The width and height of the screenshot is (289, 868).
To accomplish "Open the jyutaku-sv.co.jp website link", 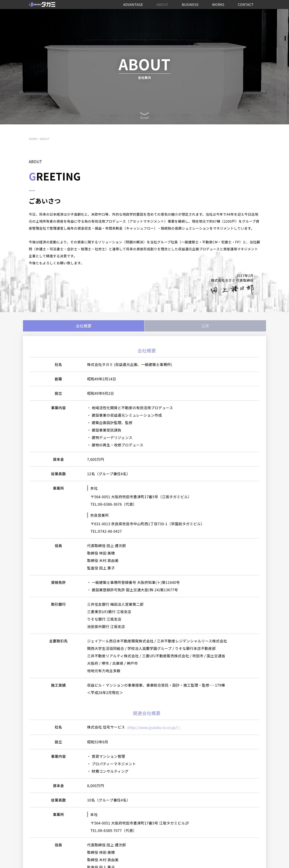I will click(x=152, y=727).
